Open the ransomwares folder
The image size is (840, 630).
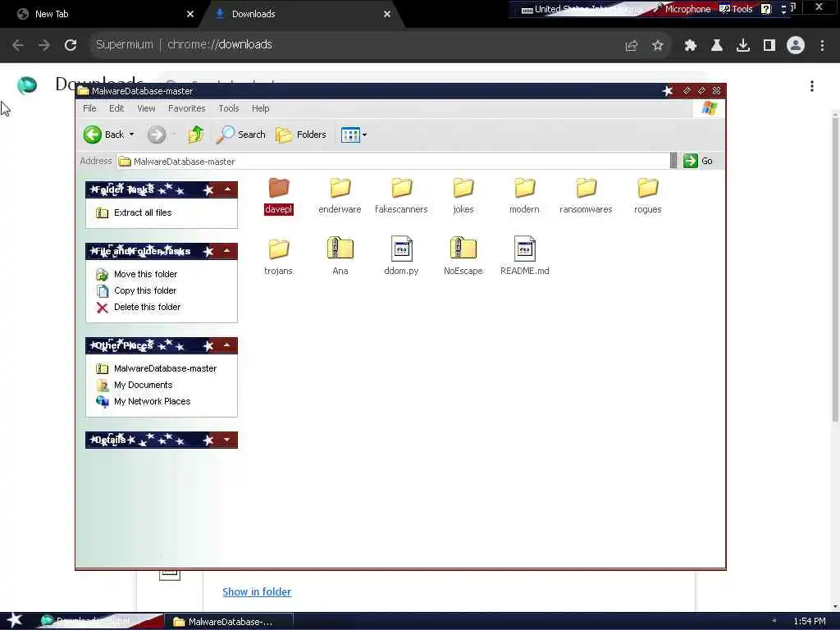[586, 195]
